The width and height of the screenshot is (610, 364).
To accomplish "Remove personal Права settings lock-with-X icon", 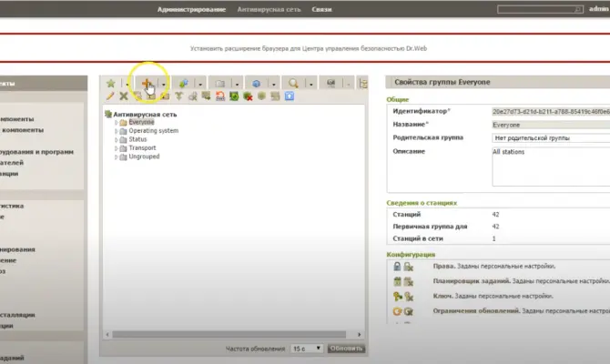I will (x=409, y=267).
